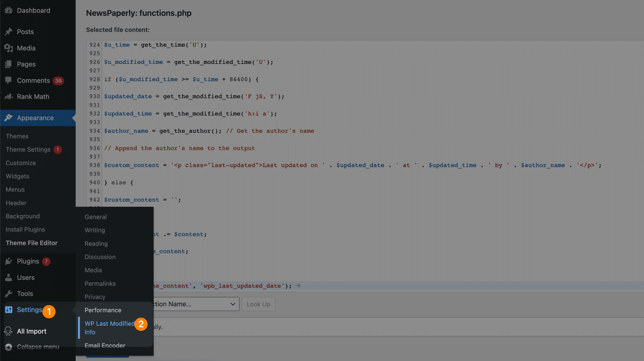Open the Tools wrench icon
This screenshot has width=644, height=361.
9,293
